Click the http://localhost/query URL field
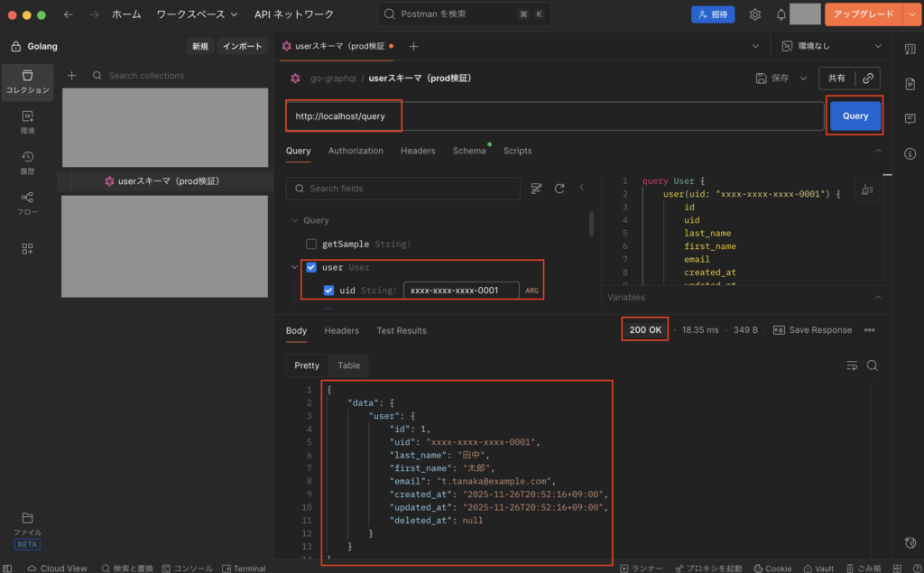924x573 pixels. (550, 116)
